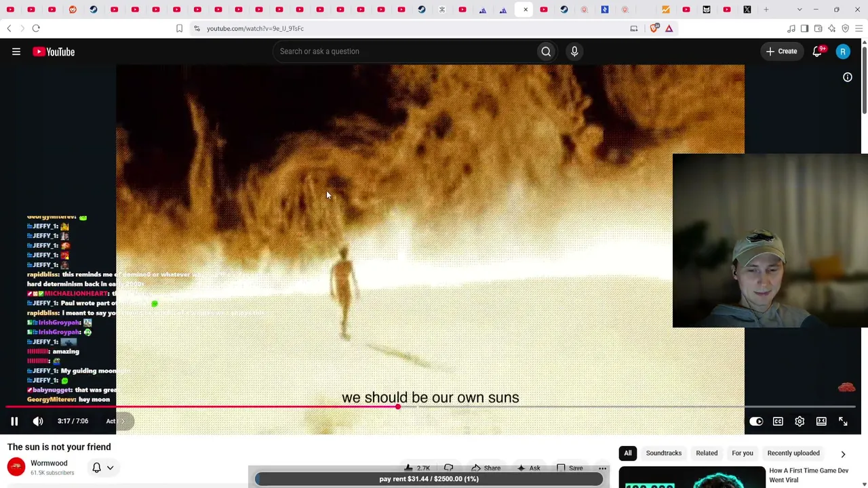Show more filter chips with arrow

pyautogui.click(x=843, y=454)
